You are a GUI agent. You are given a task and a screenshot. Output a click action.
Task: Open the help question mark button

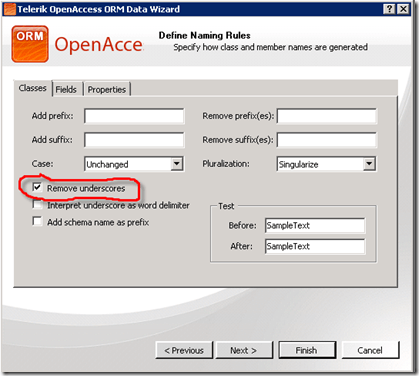click(389, 9)
